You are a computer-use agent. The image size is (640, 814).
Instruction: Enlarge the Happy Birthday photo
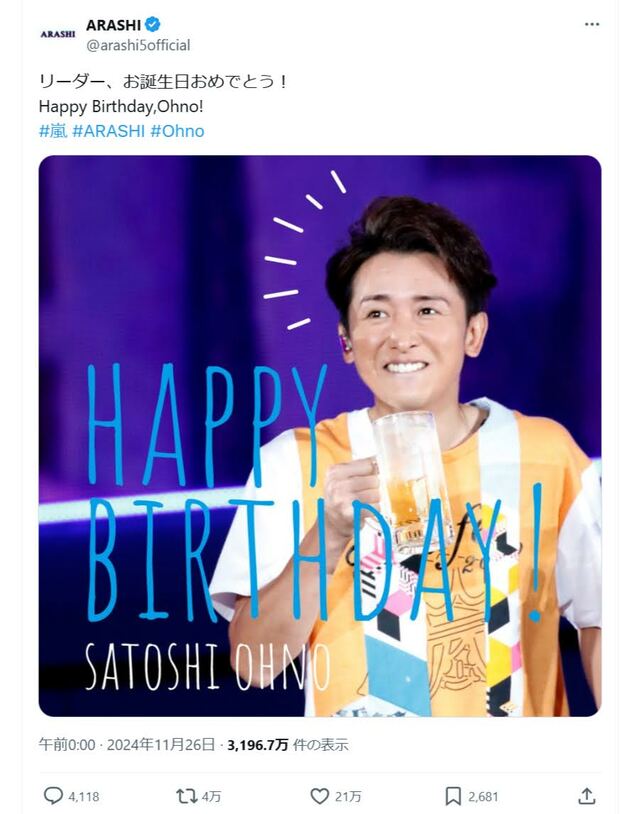(x=320, y=436)
